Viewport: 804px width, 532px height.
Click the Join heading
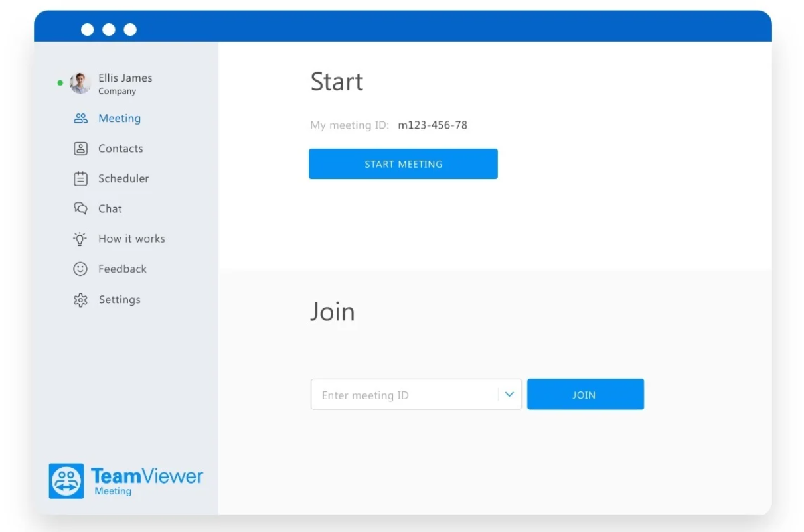coord(333,312)
